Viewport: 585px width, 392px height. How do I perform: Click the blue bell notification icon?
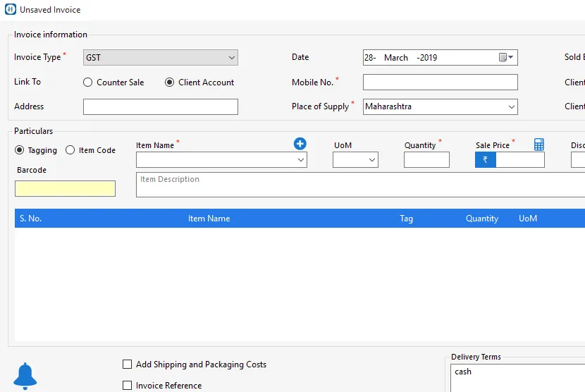(25, 376)
